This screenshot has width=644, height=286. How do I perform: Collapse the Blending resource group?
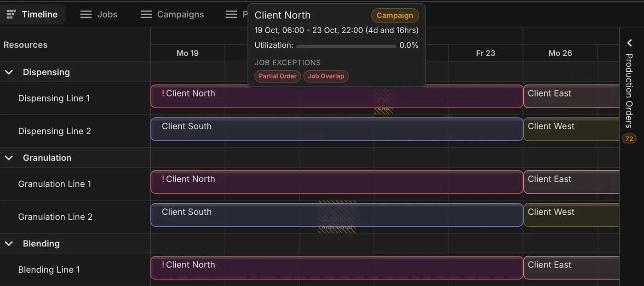[x=9, y=244]
